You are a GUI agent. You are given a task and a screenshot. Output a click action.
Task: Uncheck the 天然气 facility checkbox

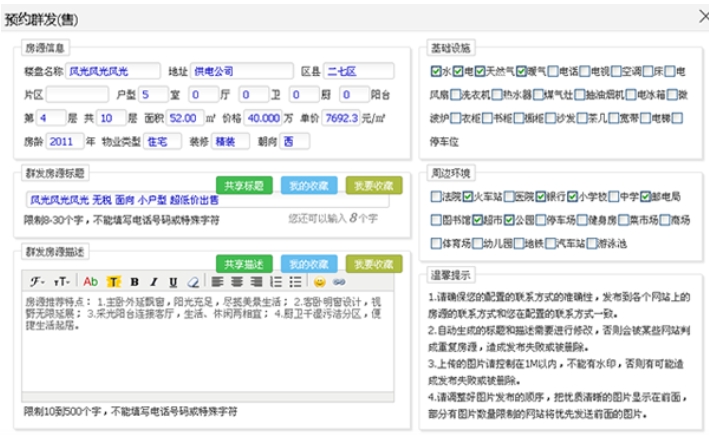click(x=480, y=72)
